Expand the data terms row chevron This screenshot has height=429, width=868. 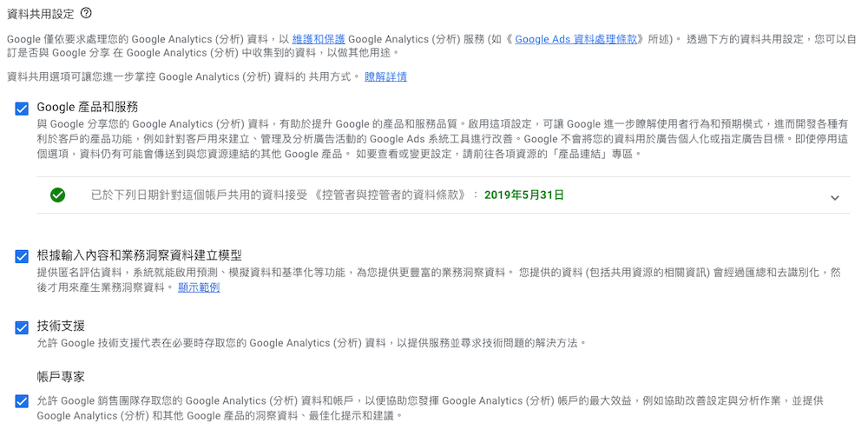pyautogui.click(x=835, y=198)
